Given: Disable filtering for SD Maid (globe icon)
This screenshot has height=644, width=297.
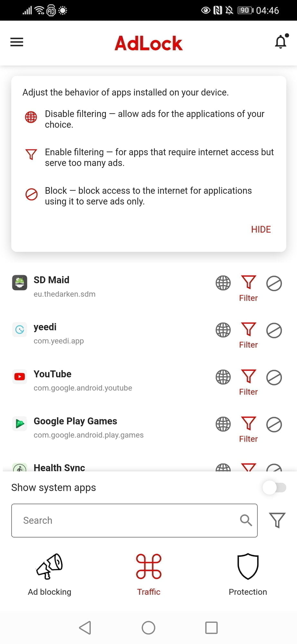Looking at the screenshot, I should click(x=223, y=283).
